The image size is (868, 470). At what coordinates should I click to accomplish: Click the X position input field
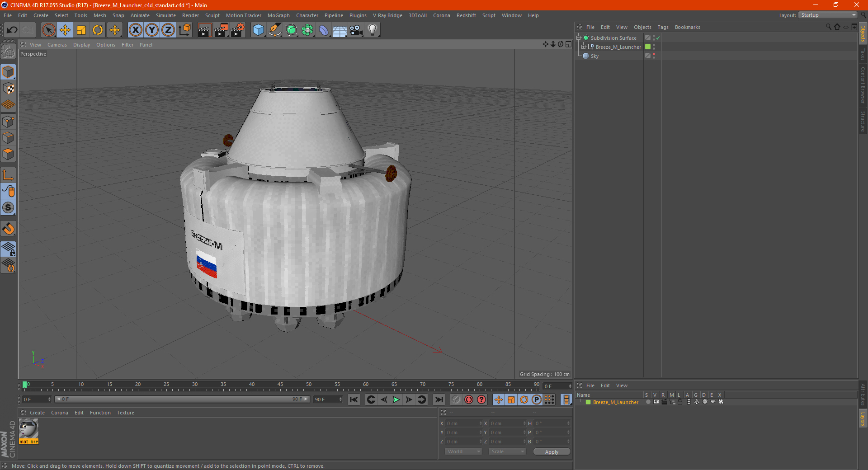463,423
